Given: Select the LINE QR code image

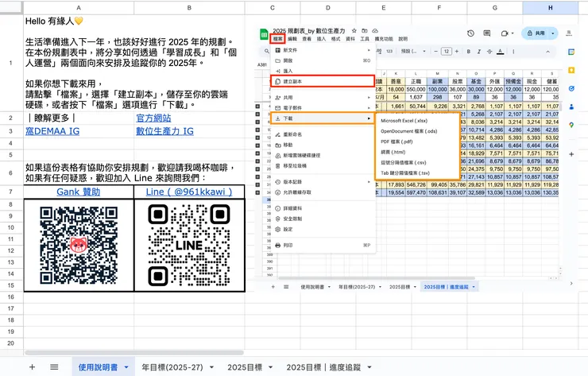Looking at the screenshot, I should click(x=189, y=245).
